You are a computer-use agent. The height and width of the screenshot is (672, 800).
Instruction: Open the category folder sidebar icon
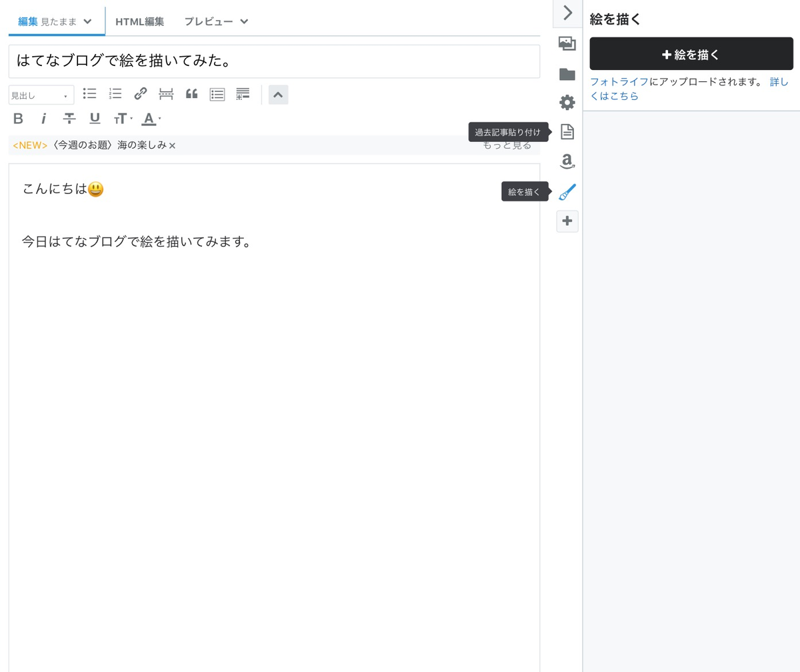coord(567,74)
